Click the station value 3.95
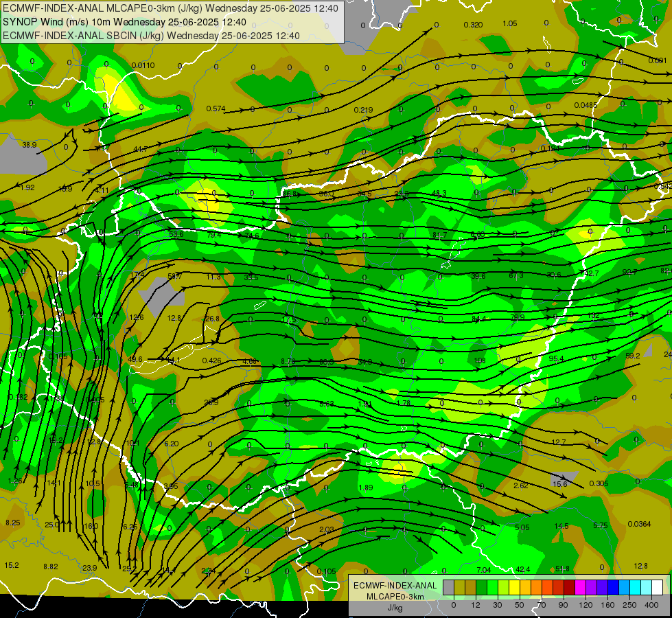Image resolution: width=672 pixels, height=618 pixels. coord(170,486)
